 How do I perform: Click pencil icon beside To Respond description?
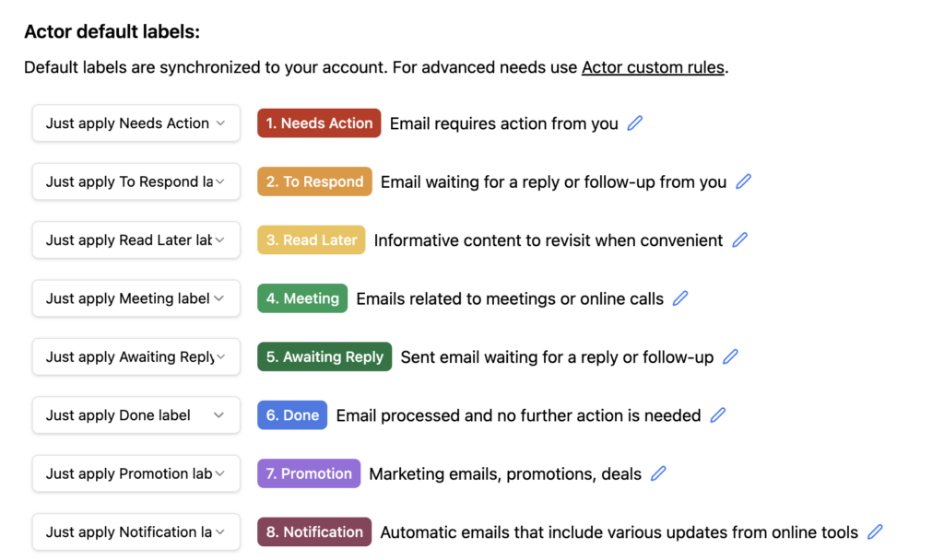[x=743, y=181]
